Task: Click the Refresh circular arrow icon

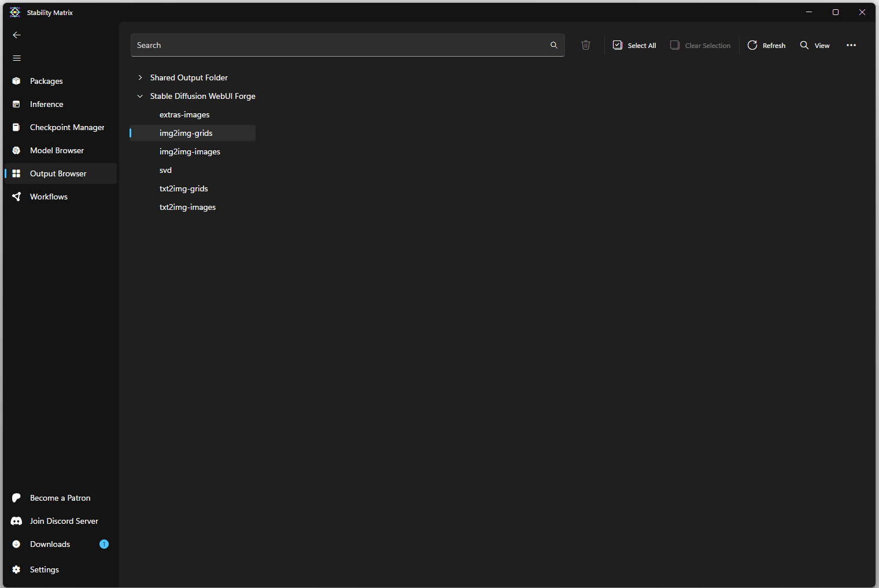Action: point(752,45)
